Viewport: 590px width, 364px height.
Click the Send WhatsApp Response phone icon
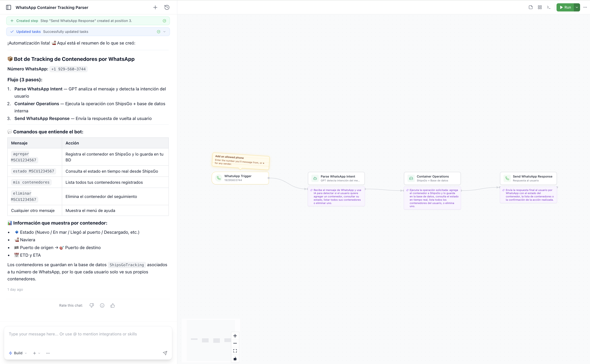coord(507,178)
